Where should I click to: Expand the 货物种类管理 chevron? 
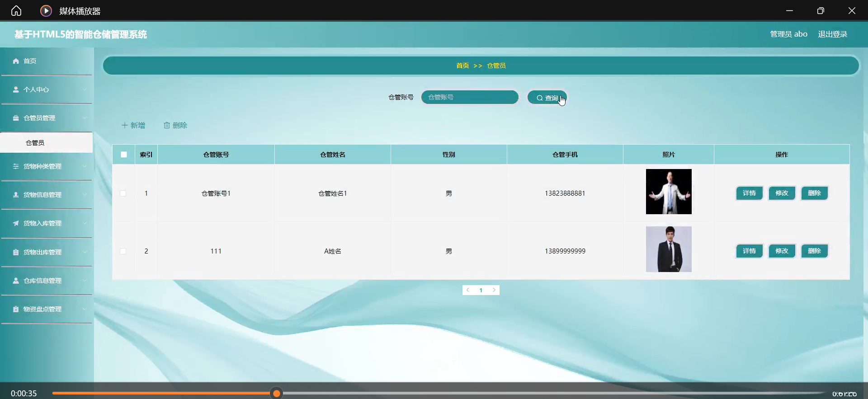click(85, 166)
